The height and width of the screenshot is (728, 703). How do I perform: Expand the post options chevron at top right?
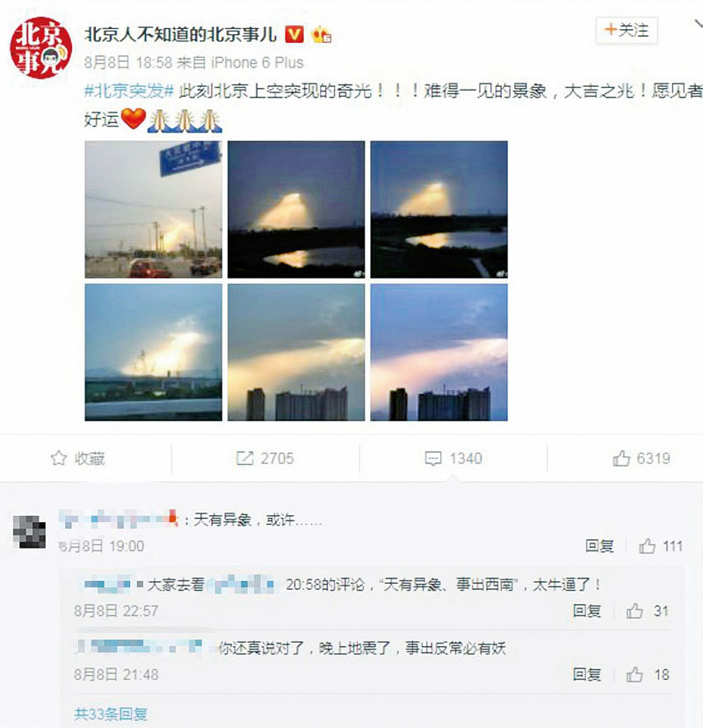click(698, 23)
